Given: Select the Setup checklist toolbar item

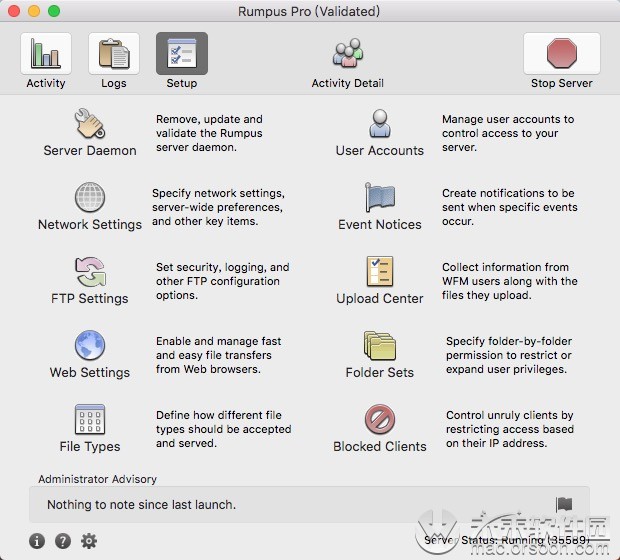Looking at the screenshot, I should point(182,54).
